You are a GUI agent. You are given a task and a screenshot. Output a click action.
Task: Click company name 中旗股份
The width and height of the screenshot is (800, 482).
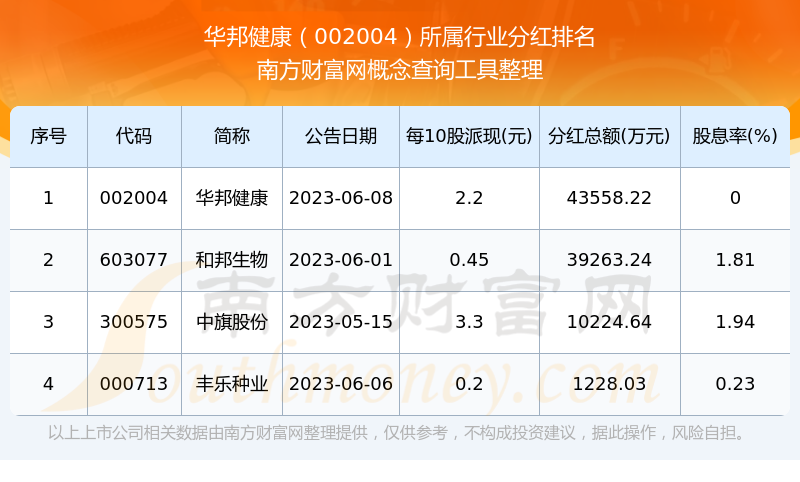tap(232, 322)
